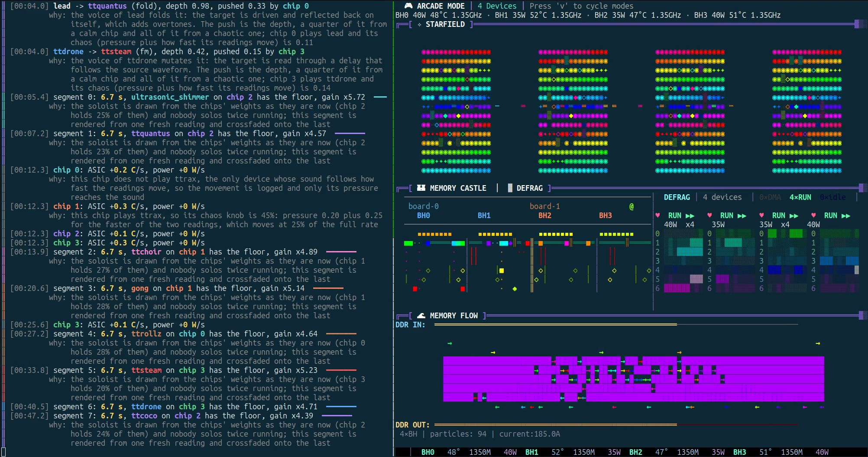Click 'current:185.0A' under Memory Flow

click(529, 434)
